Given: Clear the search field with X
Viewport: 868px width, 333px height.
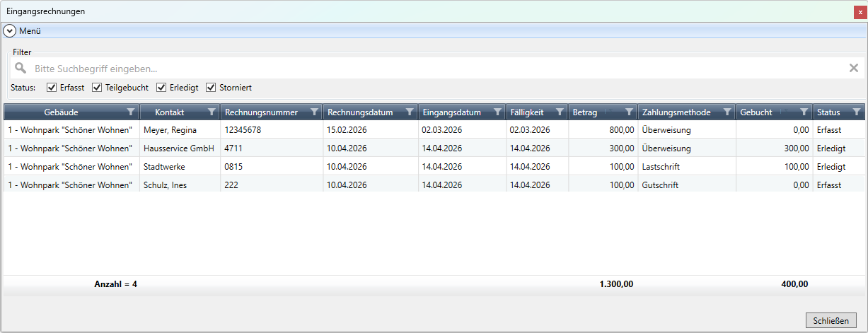Looking at the screenshot, I should (x=854, y=68).
